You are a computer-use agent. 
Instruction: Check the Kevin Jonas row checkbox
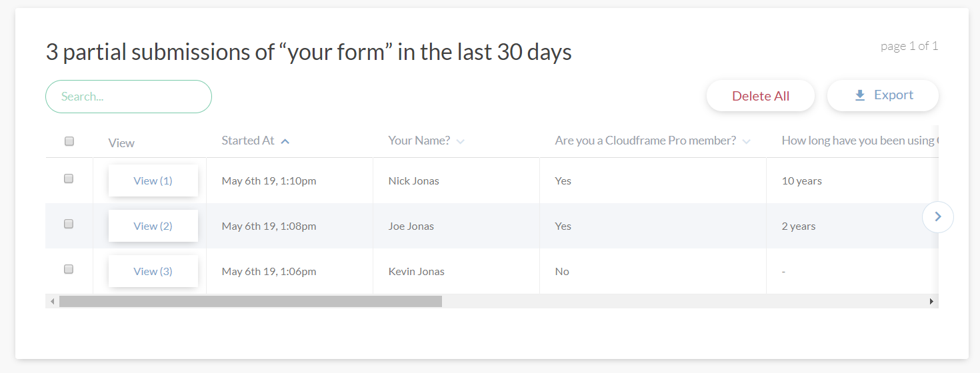point(69,269)
